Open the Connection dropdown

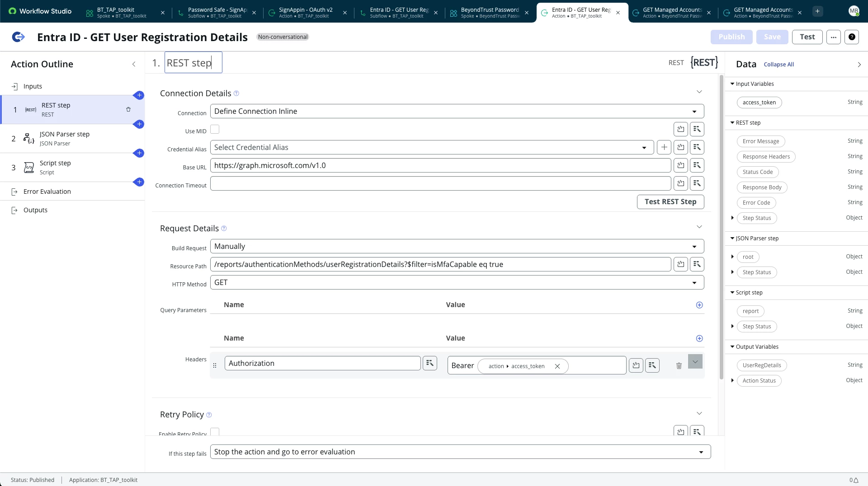[x=457, y=111]
